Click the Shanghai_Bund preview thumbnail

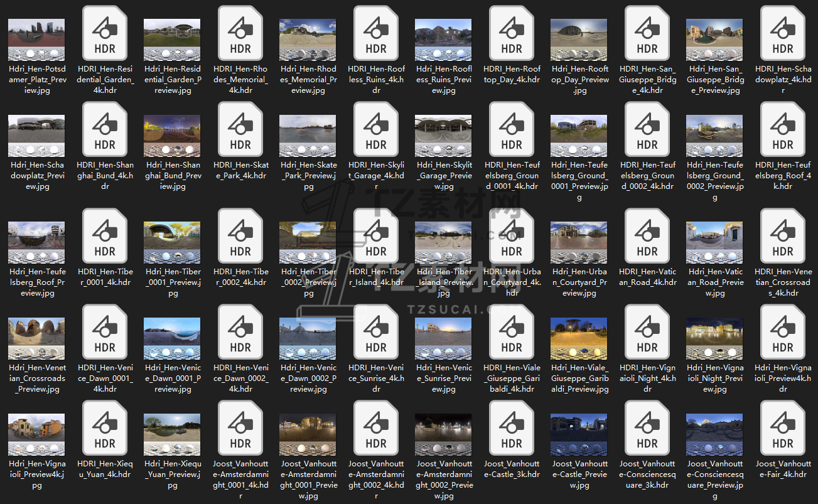[x=172, y=136]
